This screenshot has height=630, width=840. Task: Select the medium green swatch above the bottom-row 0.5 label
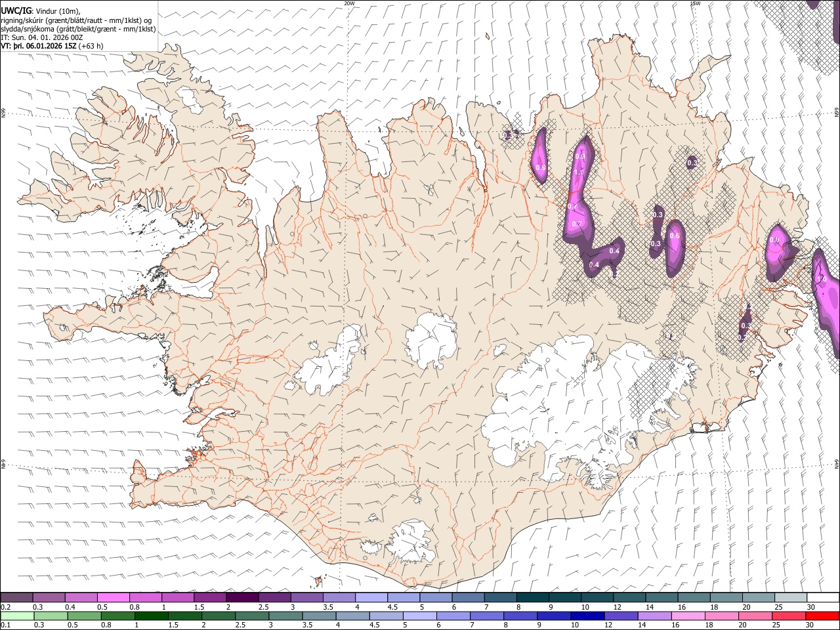(x=84, y=616)
